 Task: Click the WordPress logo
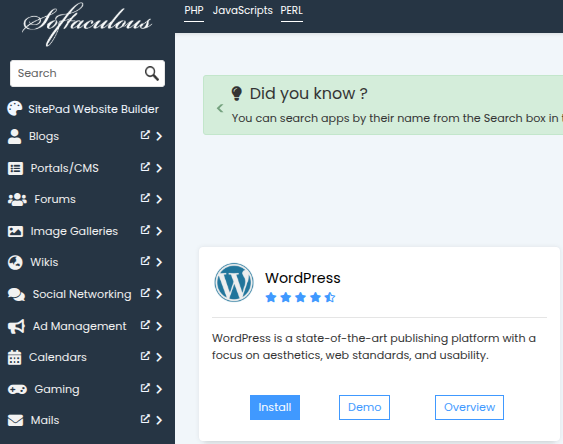234,282
